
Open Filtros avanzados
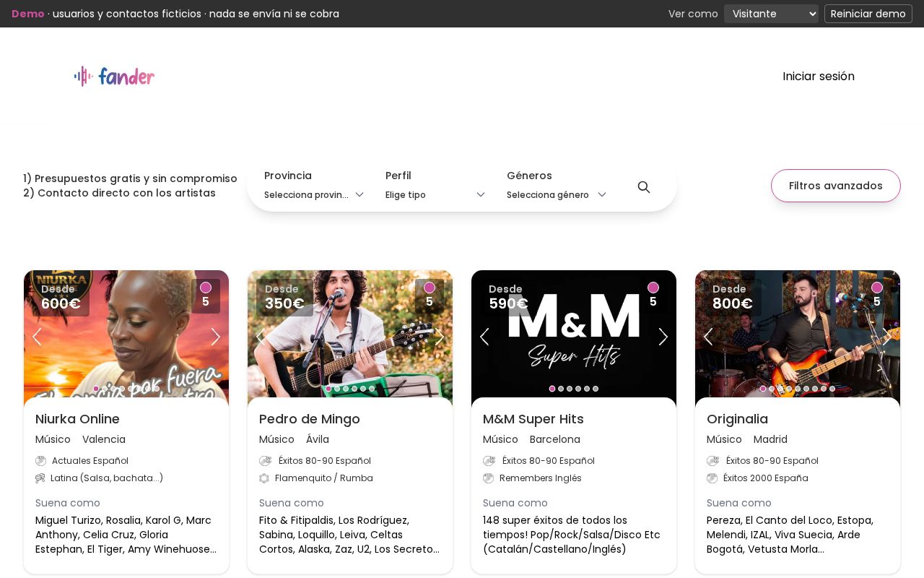click(x=836, y=186)
